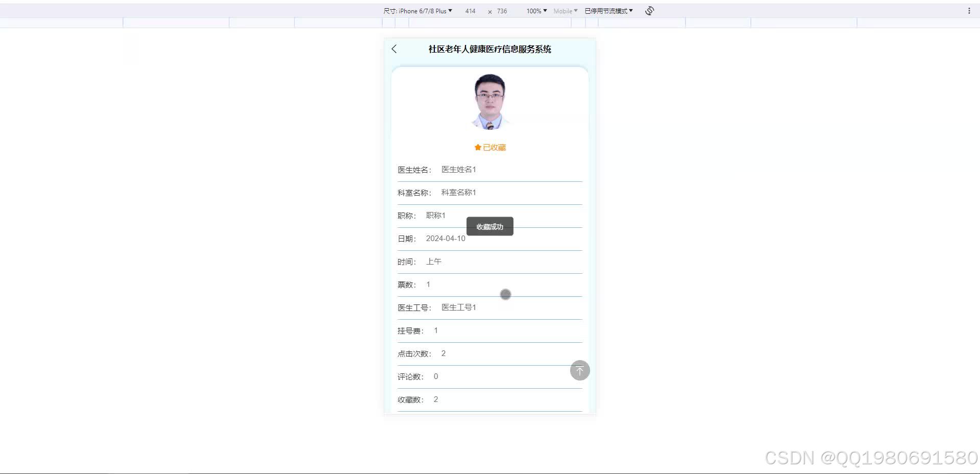
Task: Click the orange star favorite icon
Action: point(477,147)
